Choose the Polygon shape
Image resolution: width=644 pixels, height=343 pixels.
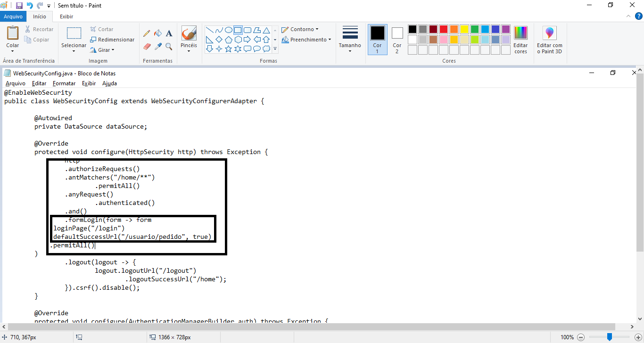(257, 30)
